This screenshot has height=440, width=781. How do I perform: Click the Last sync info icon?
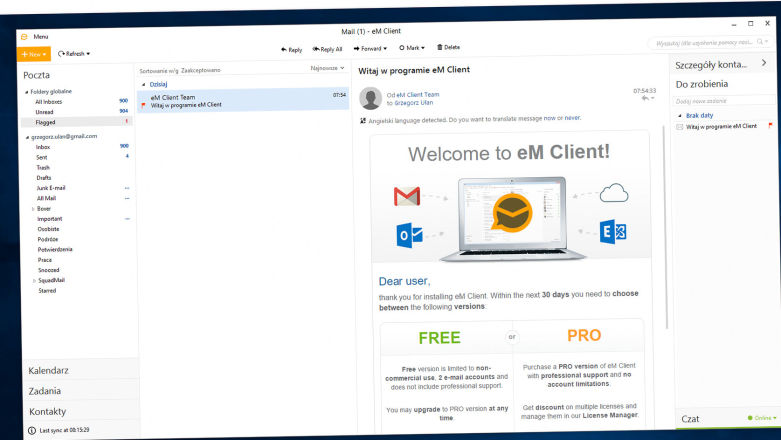(32, 431)
